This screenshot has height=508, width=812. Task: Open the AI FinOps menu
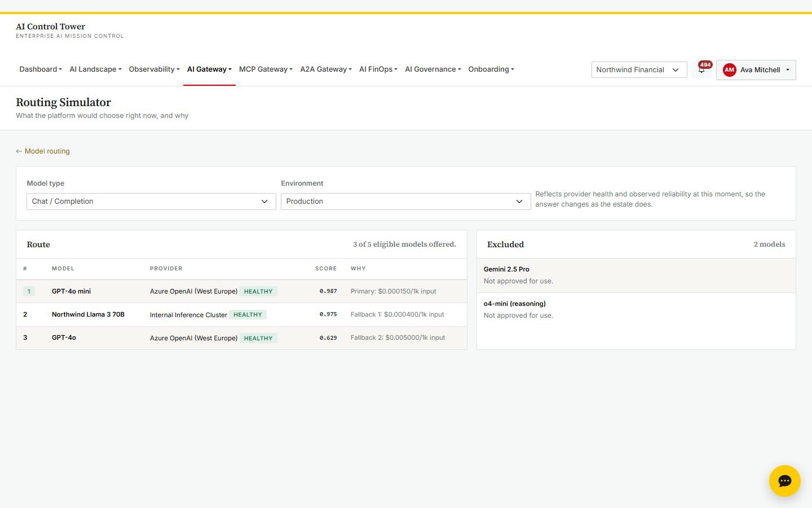tap(378, 69)
